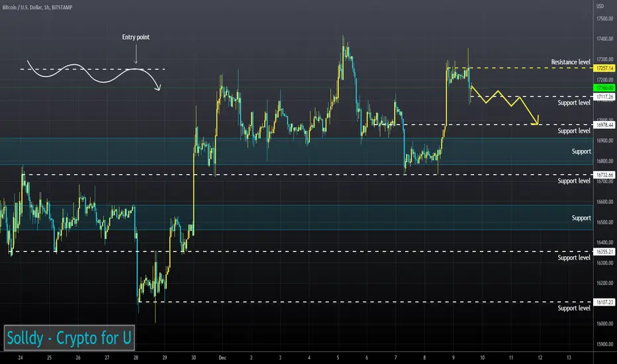Select the Support label in upper teal zone
The width and height of the screenshot is (617, 364).
(581, 151)
